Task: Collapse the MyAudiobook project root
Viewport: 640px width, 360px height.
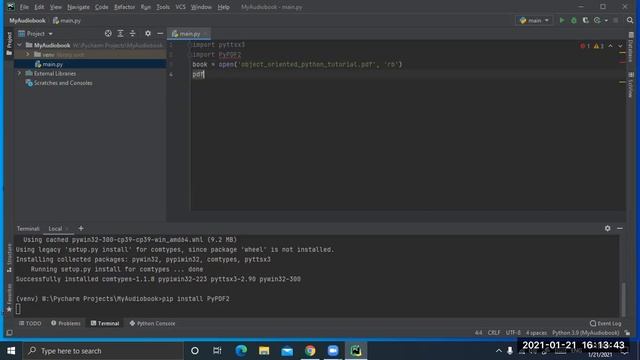Action: [x=20, y=45]
